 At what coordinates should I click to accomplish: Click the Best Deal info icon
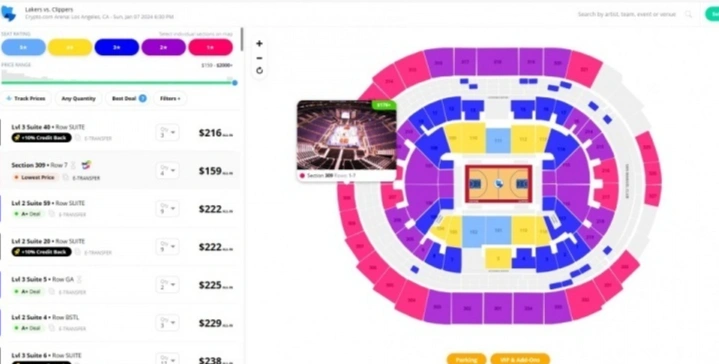pyautogui.click(x=143, y=98)
